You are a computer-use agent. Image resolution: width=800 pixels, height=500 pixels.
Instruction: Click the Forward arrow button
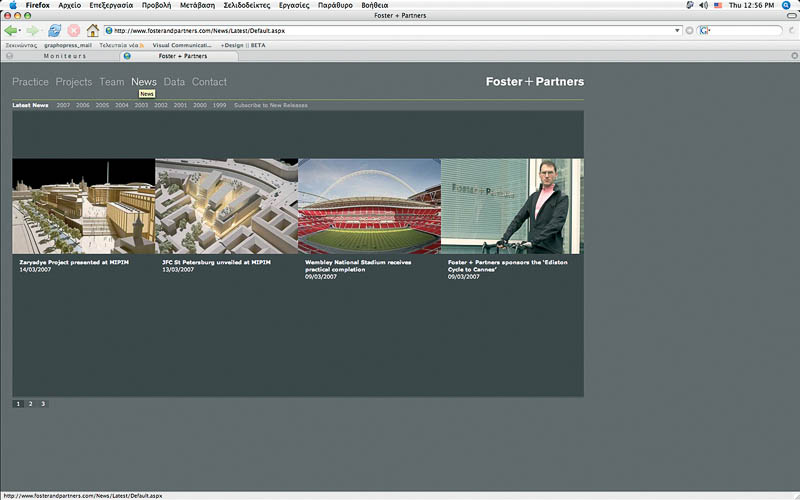(x=32, y=31)
